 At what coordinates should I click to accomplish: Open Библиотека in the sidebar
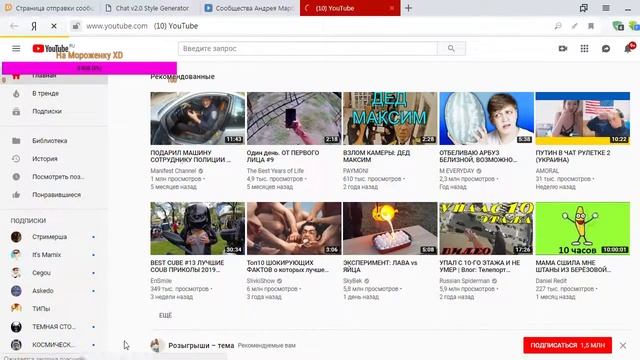point(55,141)
